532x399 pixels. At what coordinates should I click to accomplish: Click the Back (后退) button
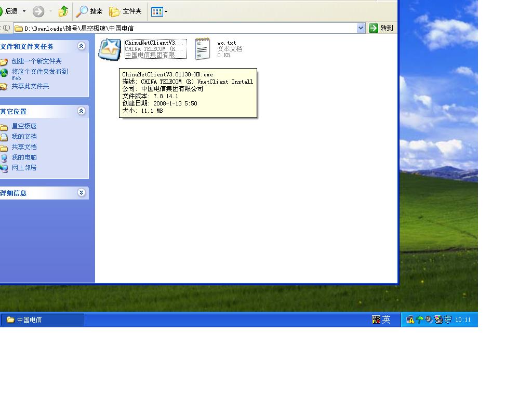pos(9,11)
